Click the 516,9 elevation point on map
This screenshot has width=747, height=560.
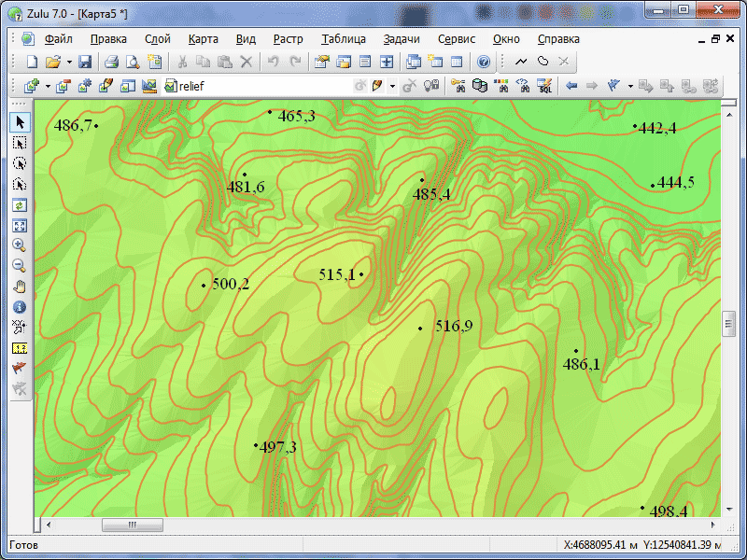point(420,329)
